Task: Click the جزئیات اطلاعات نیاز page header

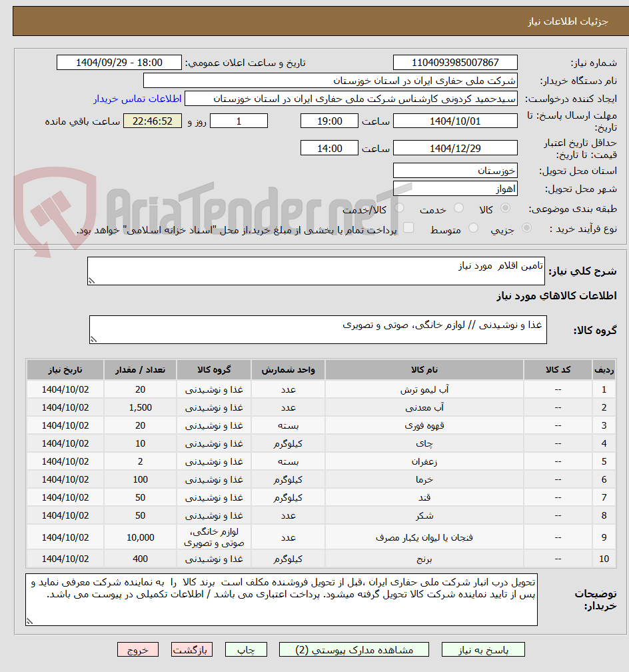Action: tap(568, 21)
